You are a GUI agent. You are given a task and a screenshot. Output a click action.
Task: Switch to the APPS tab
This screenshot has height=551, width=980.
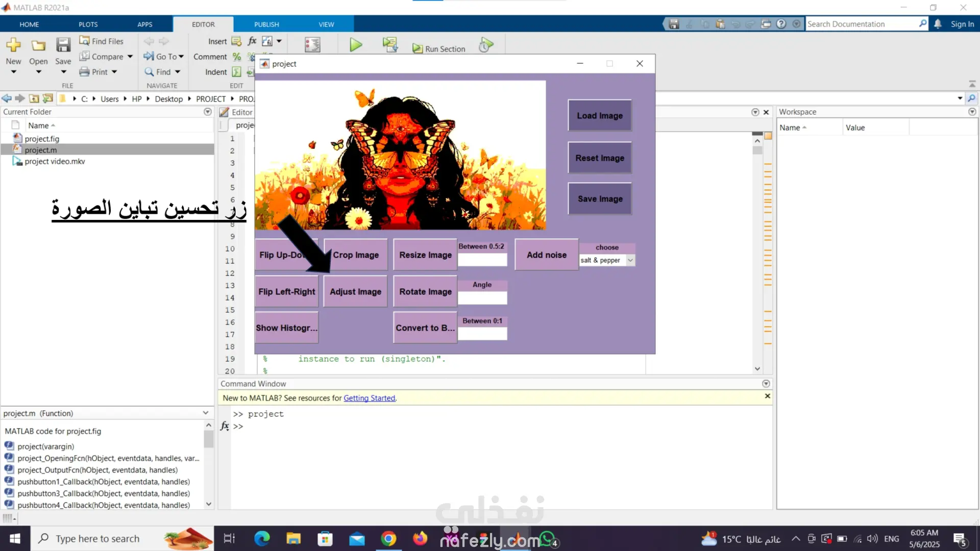click(145, 24)
